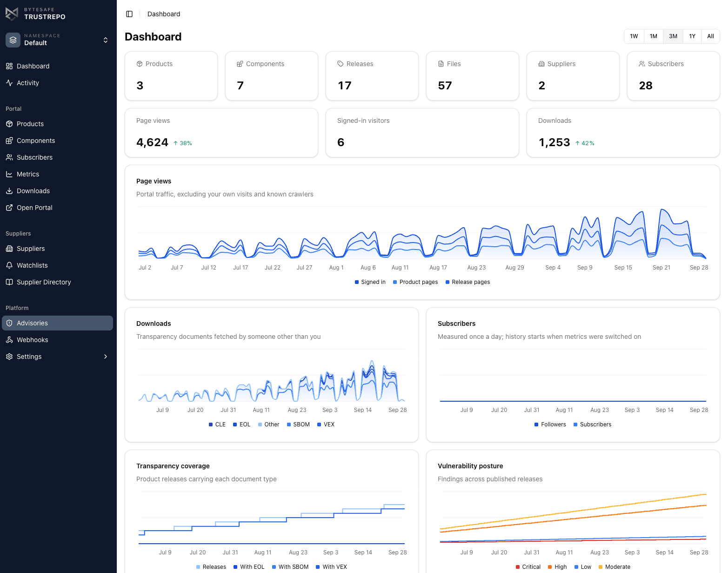Select the 1M time range

pos(654,36)
